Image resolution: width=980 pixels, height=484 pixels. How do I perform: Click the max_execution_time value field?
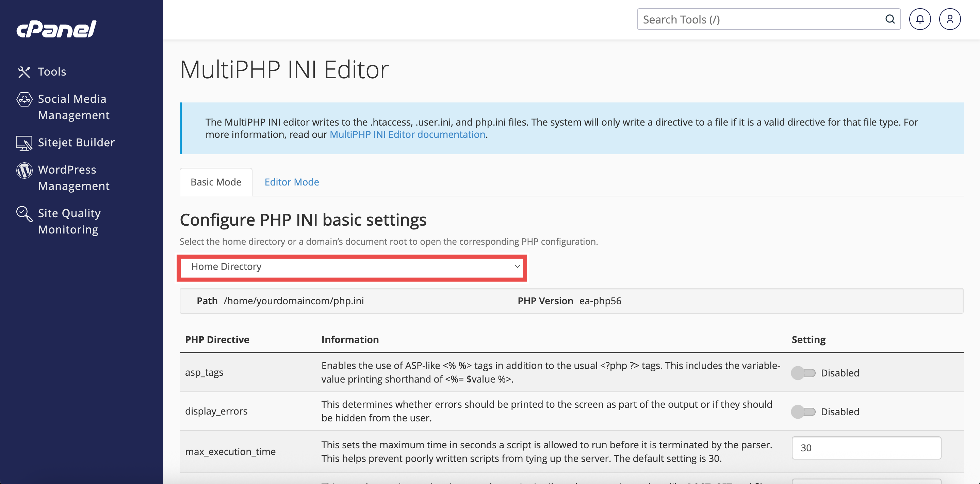point(866,448)
